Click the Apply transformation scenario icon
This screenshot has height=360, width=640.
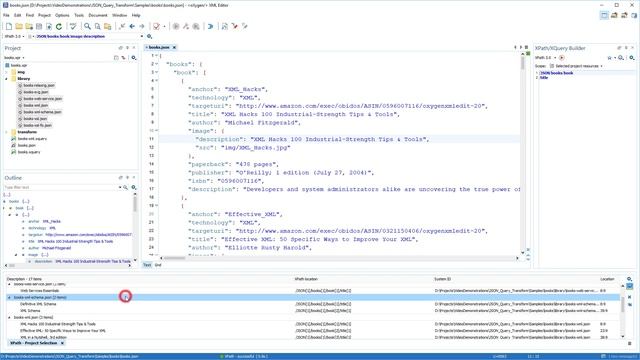[176, 26]
